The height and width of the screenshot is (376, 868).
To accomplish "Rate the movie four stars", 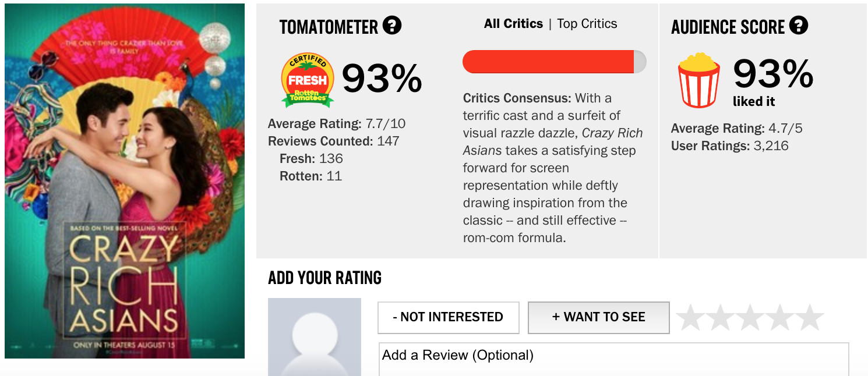I will tap(780, 318).
